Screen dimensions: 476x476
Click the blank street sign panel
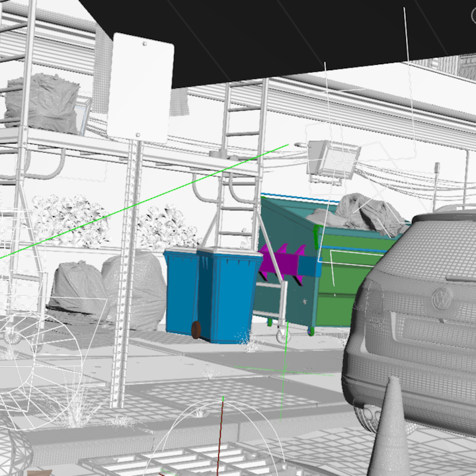(x=141, y=89)
